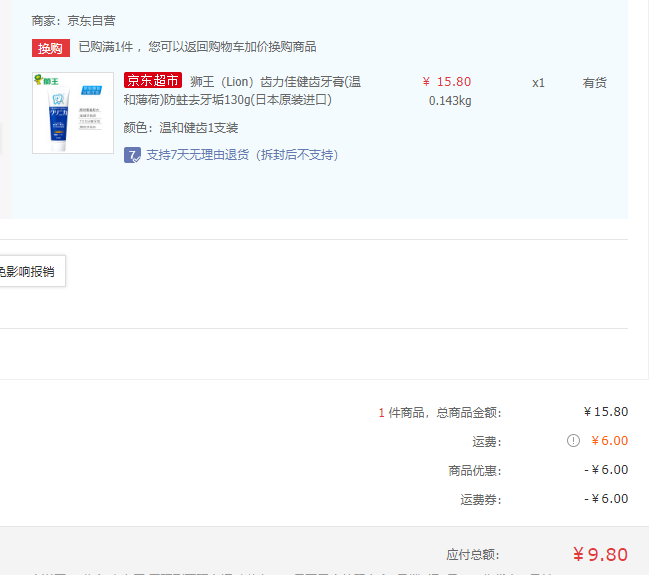The height and width of the screenshot is (575, 664).
Task: Open the shipping fee info icon
Action: [573, 441]
